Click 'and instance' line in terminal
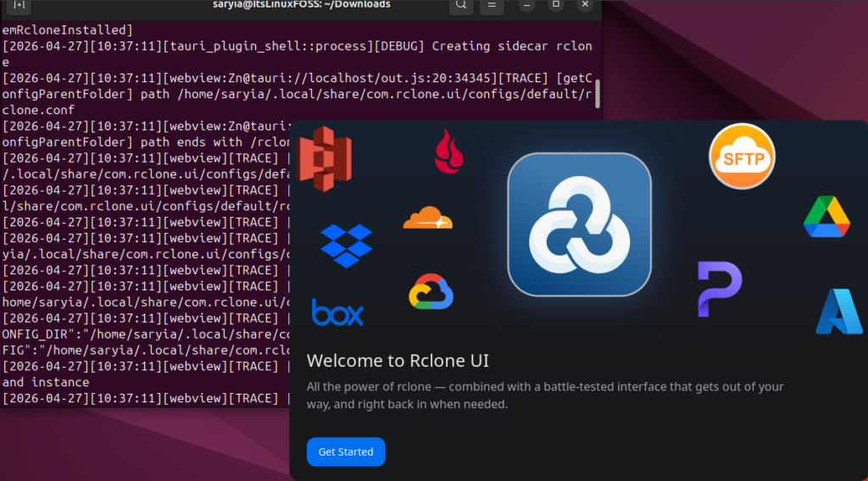 point(46,382)
